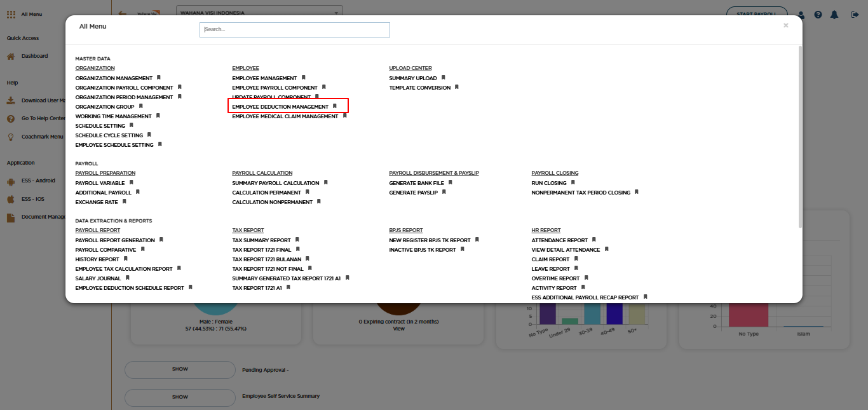Click the ESS - Android icon
Screen dimensions: 868x410
coord(11,181)
